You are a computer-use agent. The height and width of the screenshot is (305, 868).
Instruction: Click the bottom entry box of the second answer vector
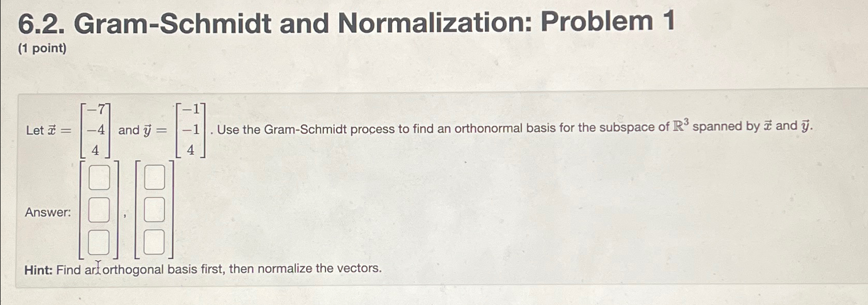tap(153, 242)
